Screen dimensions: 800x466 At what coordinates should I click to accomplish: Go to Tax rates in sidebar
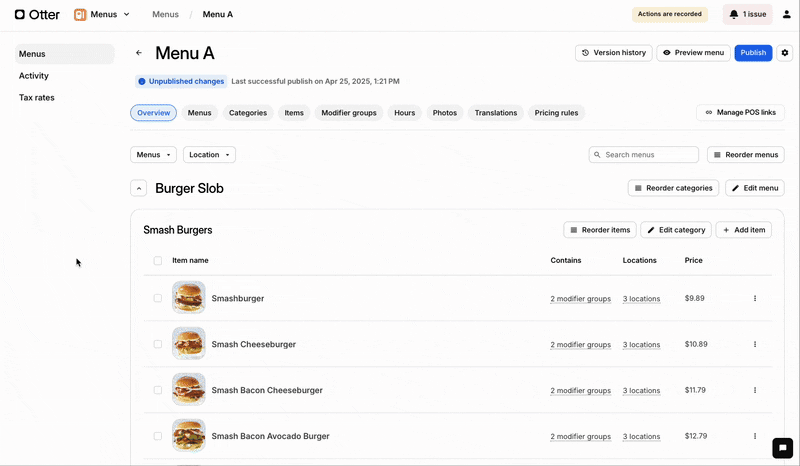[37, 98]
